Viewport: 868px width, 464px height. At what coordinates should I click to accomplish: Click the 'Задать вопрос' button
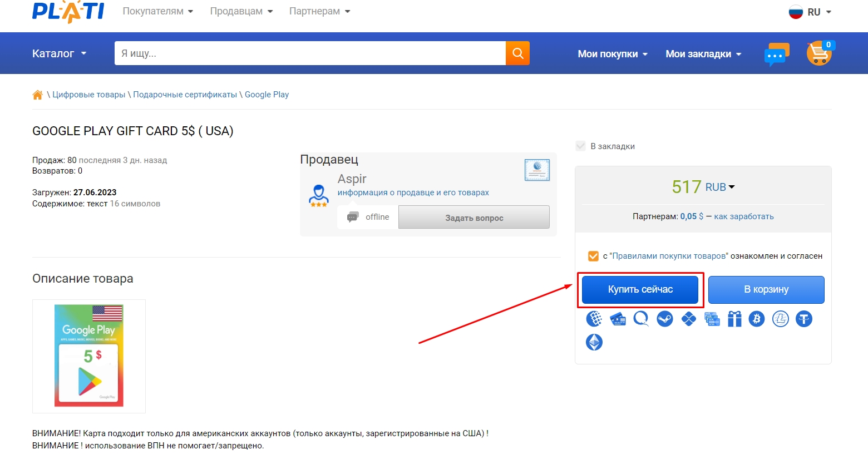point(474,218)
